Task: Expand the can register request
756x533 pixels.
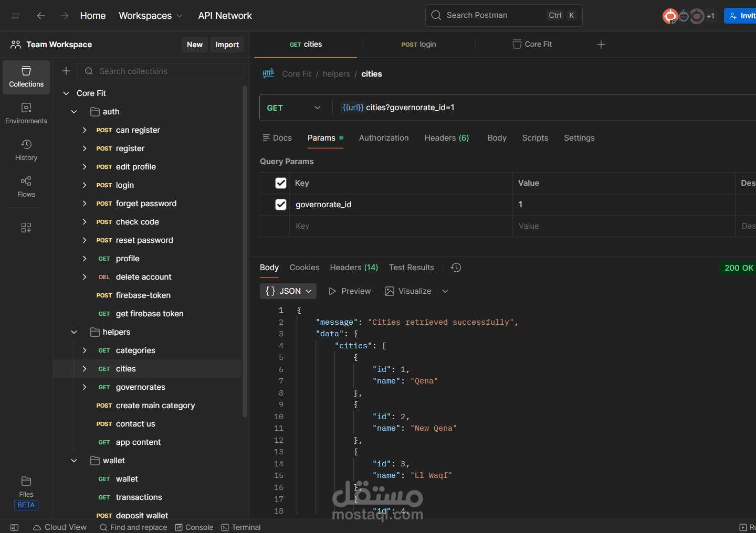Action: [x=85, y=130]
